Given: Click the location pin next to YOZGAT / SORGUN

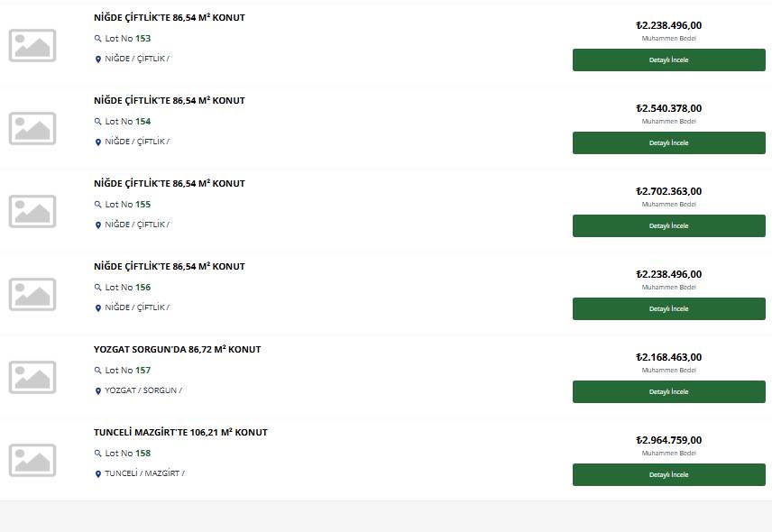Looking at the screenshot, I should pos(98,391).
